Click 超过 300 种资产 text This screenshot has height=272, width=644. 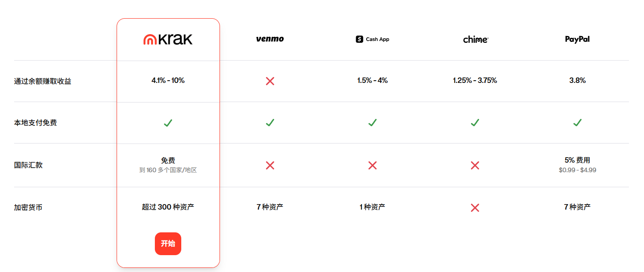pyautogui.click(x=168, y=207)
